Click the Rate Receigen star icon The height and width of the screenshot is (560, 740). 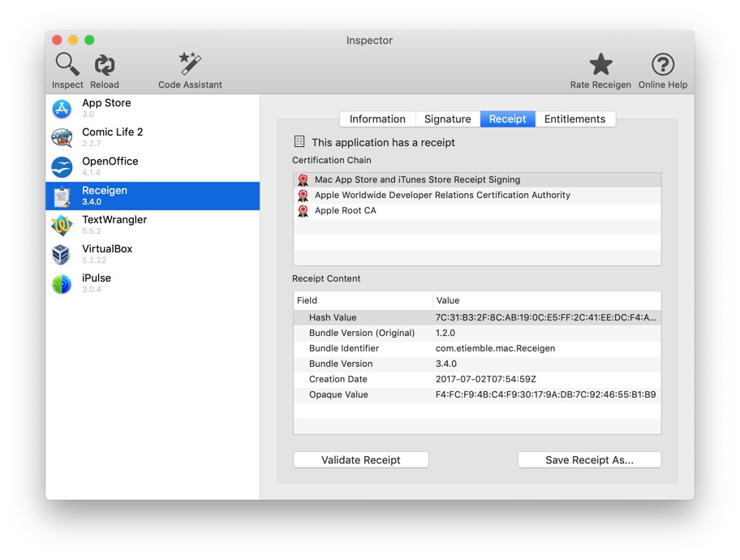(600, 64)
